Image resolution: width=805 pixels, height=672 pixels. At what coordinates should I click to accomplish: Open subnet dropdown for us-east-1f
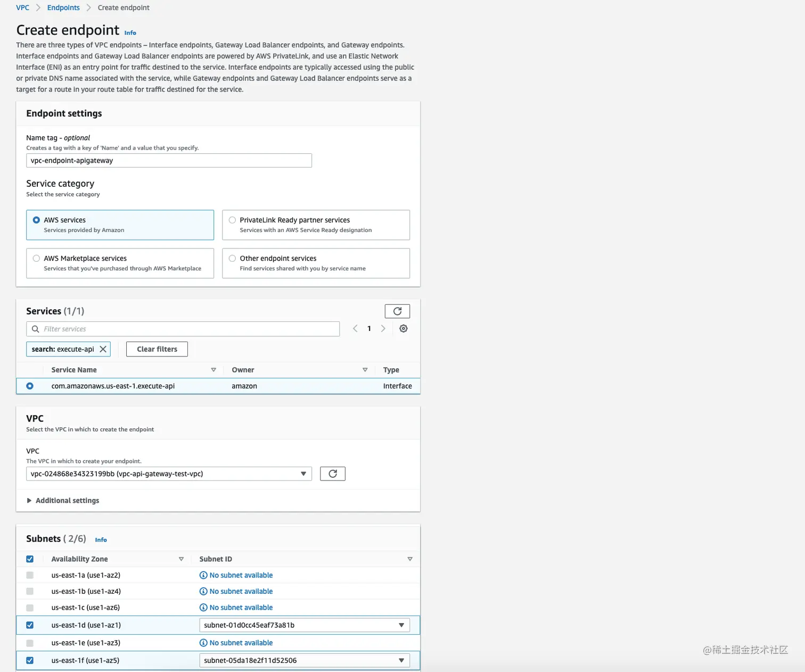(x=305, y=660)
